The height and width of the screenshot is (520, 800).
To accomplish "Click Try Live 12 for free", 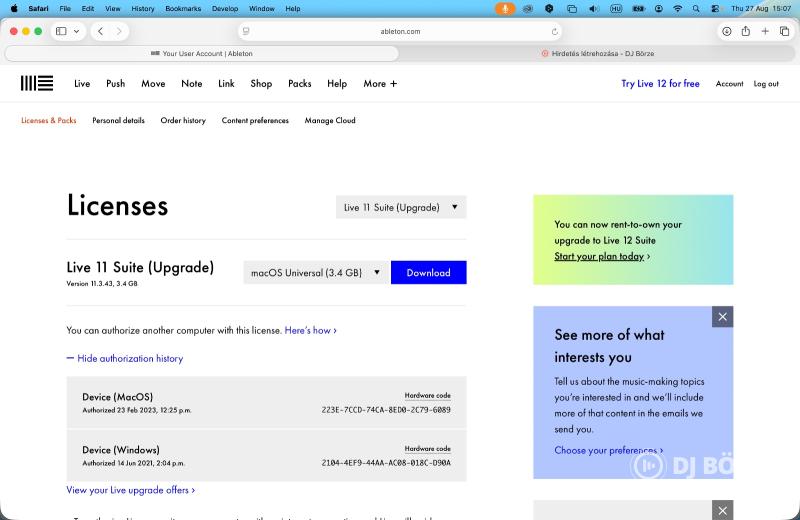I will tap(660, 84).
